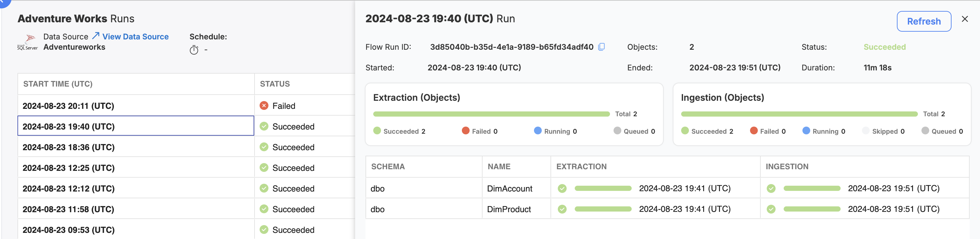Click the green status icon for 11:58 run

coord(264,209)
